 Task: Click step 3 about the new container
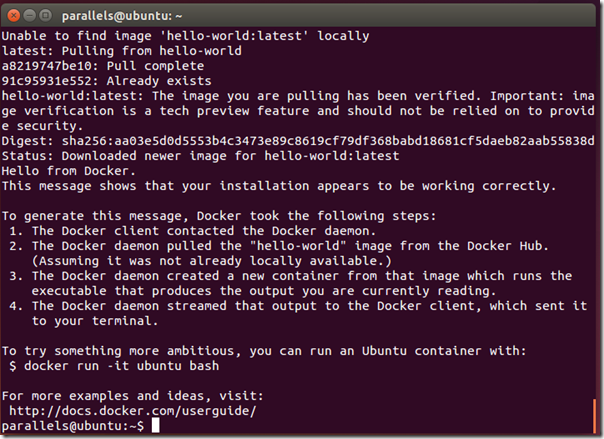click(291, 283)
